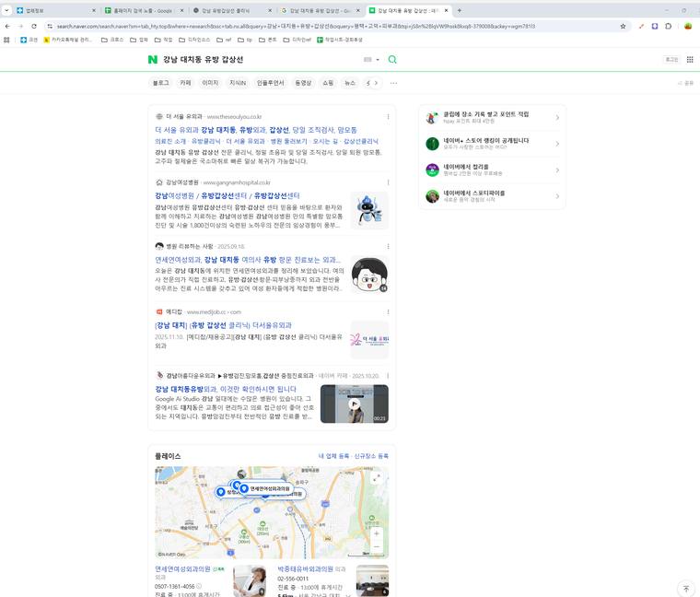700x597 pixels.
Task: Click the 로그인 button in Naver header
Action: (671, 59)
